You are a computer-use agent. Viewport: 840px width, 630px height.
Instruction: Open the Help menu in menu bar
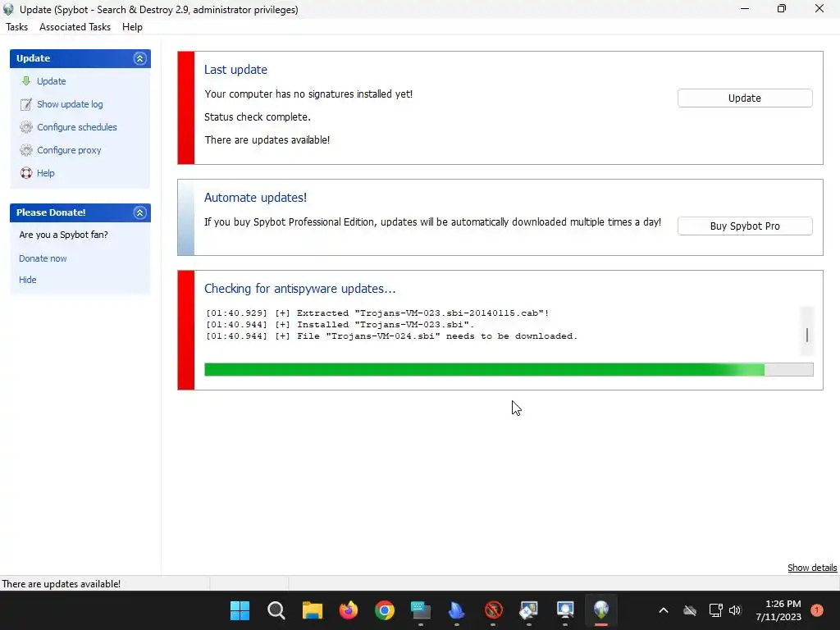coord(132,27)
